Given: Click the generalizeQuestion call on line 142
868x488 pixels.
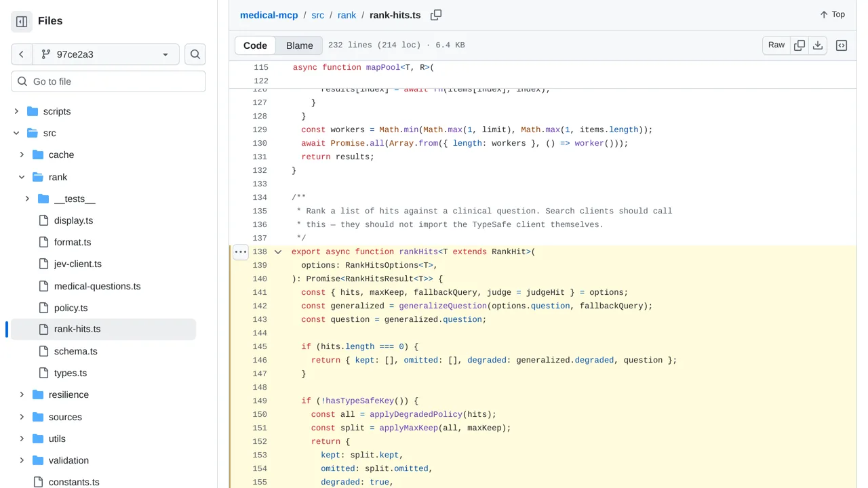Looking at the screenshot, I should click(443, 306).
